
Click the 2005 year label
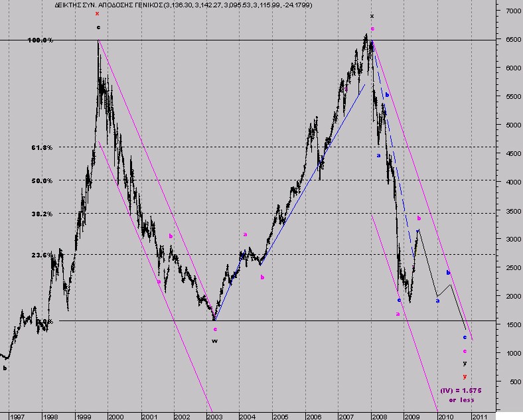(x=281, y=417)
